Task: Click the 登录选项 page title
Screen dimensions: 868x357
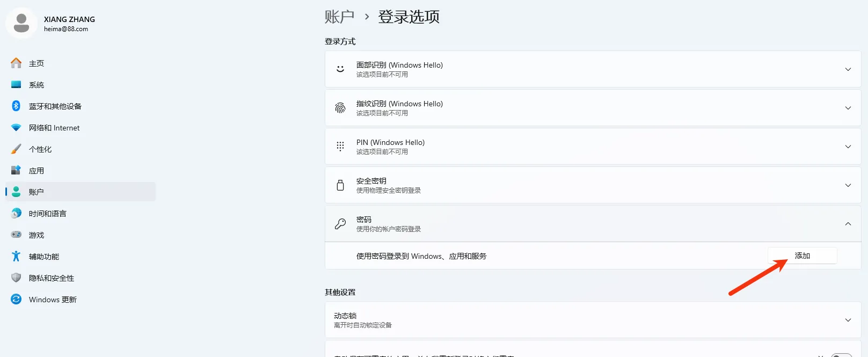Action: click(409, 17)
